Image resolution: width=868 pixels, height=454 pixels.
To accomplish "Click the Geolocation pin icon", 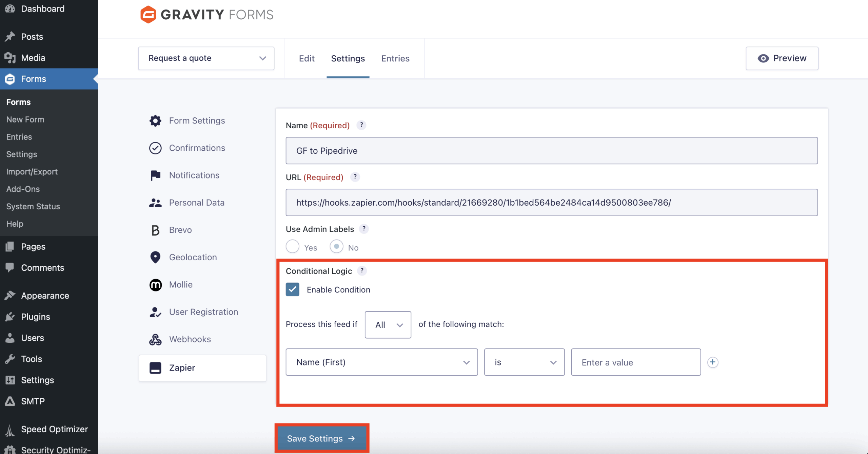I will click(x=155, y=257).
